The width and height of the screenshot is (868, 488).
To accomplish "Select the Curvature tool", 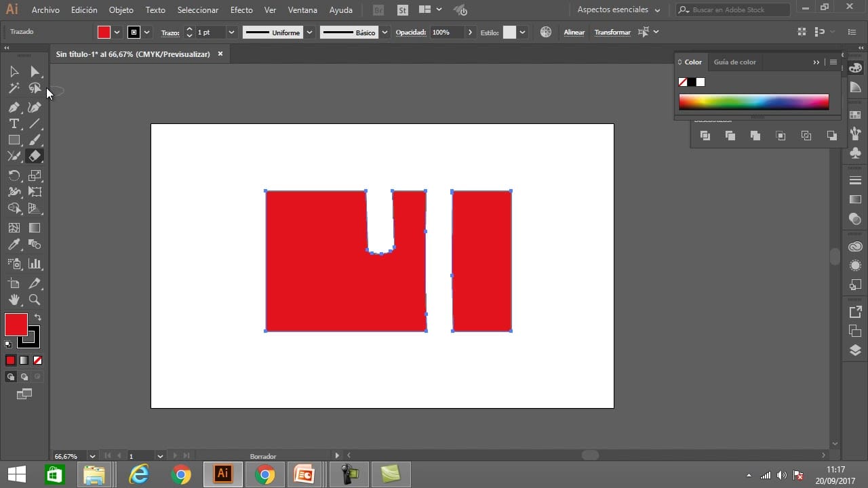I will (35, 107).
